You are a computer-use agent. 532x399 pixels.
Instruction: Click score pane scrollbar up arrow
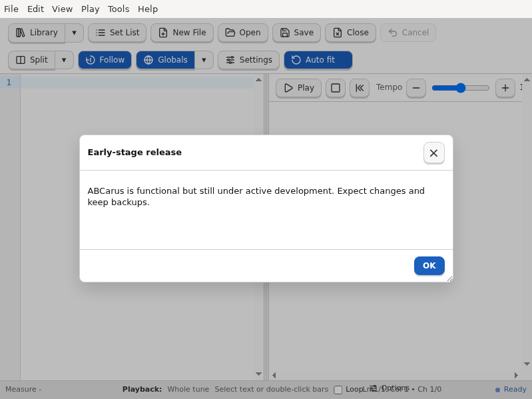click(x=527, y=80)
